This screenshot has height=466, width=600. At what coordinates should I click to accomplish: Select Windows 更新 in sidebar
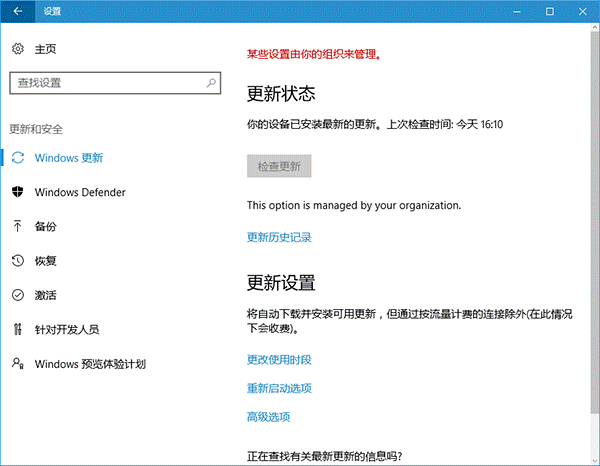coord(69,158)
